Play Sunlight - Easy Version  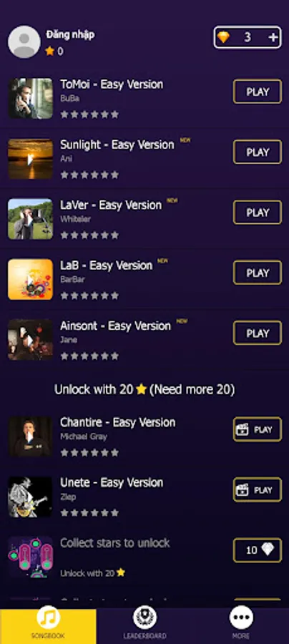(x=258, y=152)
